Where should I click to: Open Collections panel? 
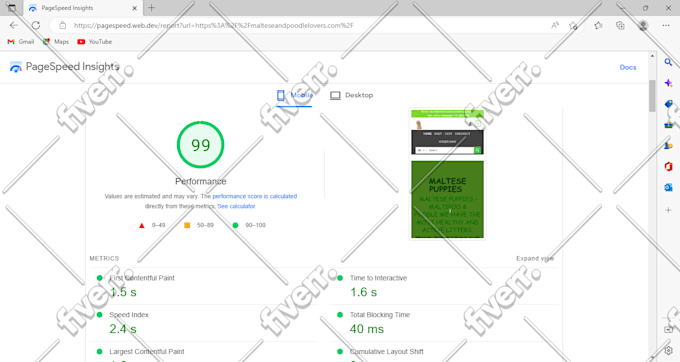pyautogui.click(x=620, y=26)
